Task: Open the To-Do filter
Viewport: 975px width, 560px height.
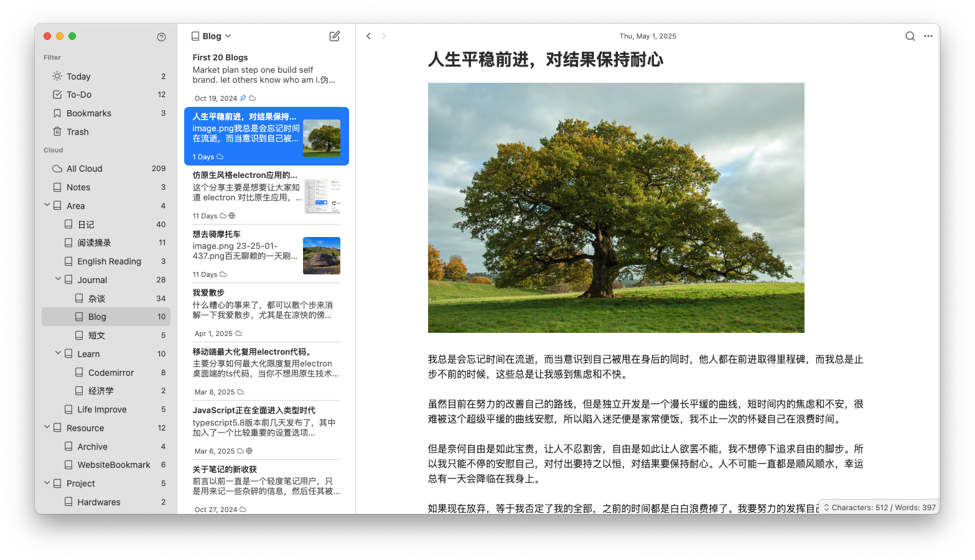Action: point(106,95)
